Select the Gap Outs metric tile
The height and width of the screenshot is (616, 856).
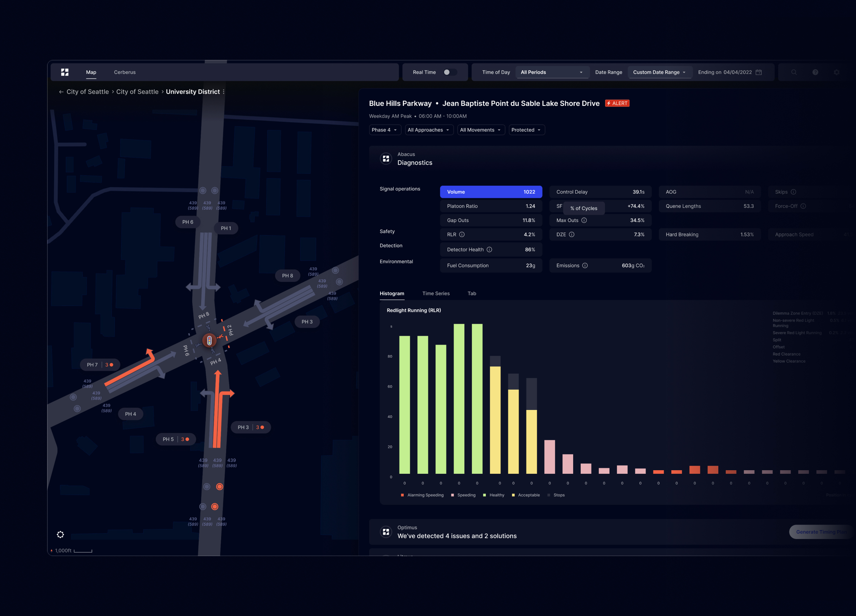coord(491,220)
